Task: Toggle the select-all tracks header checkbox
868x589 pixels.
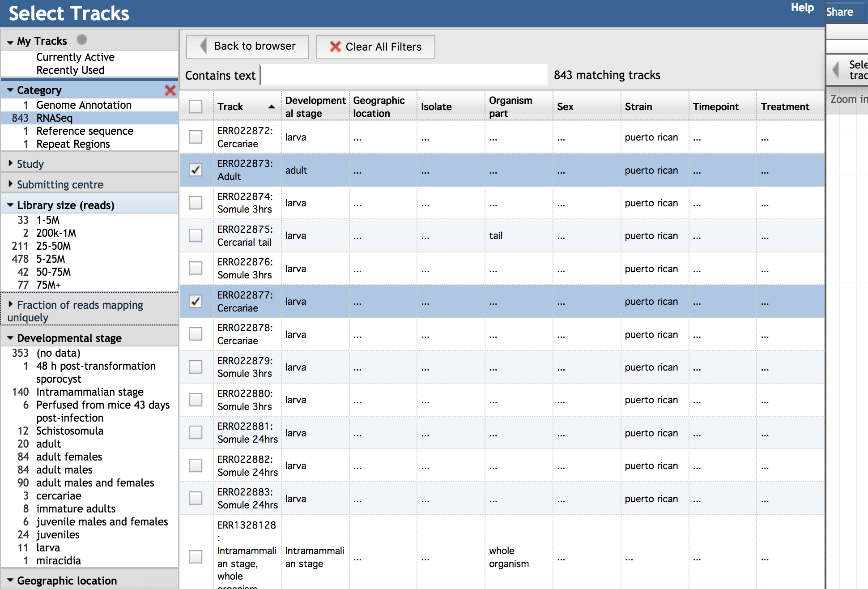Action: pyautogui.click(x=196, y=107)
